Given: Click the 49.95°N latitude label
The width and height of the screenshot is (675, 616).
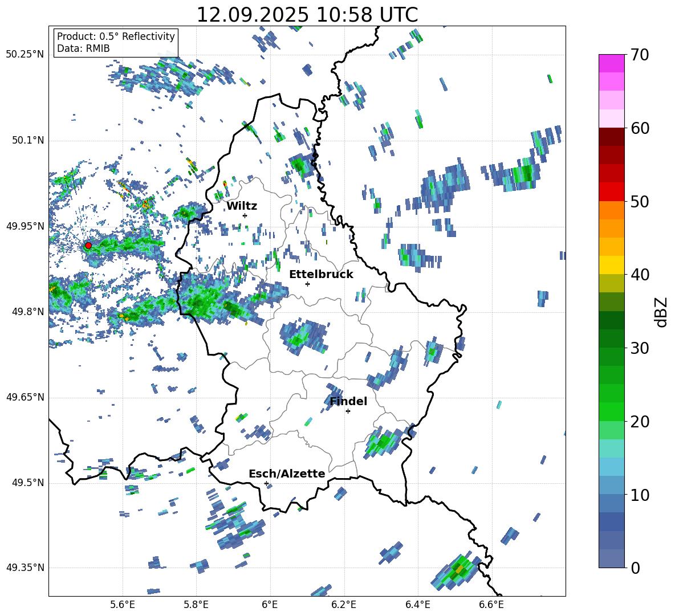Looking at the screenshot, I should [25, 226].
